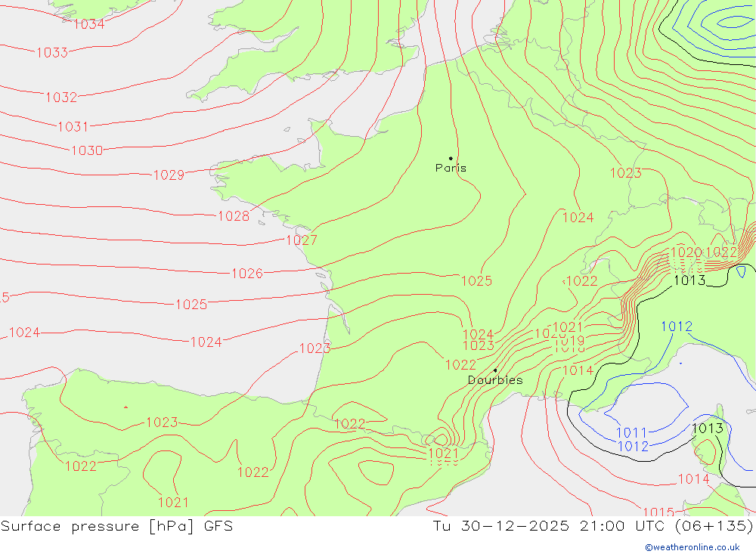Click the 1031 pressure contour label
756x554 pixels.
click(73, 127)
